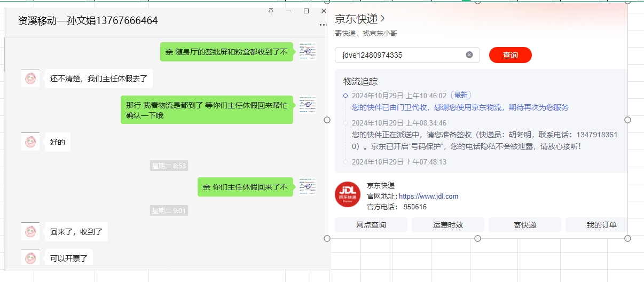Click sender avatar beside '亲 你们主任休假回来了不'
The height and width of the screenshot is (282, 644).
tap(308, 186)
